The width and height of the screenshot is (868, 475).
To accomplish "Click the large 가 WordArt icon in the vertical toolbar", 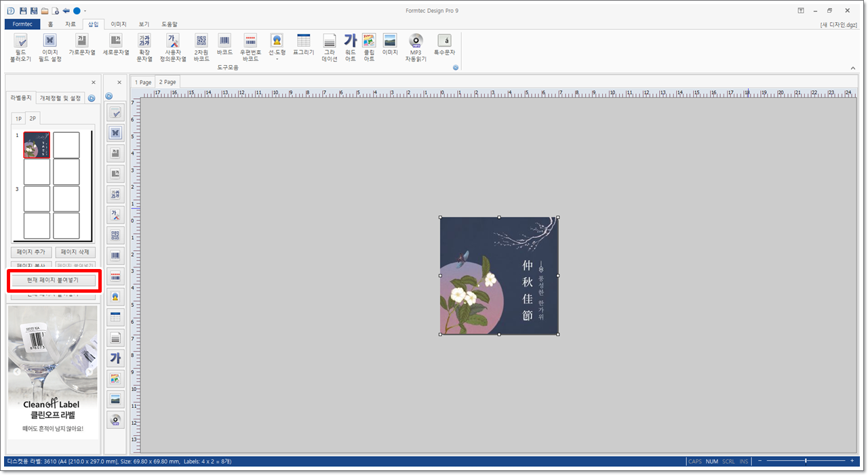I will (115, 358).
